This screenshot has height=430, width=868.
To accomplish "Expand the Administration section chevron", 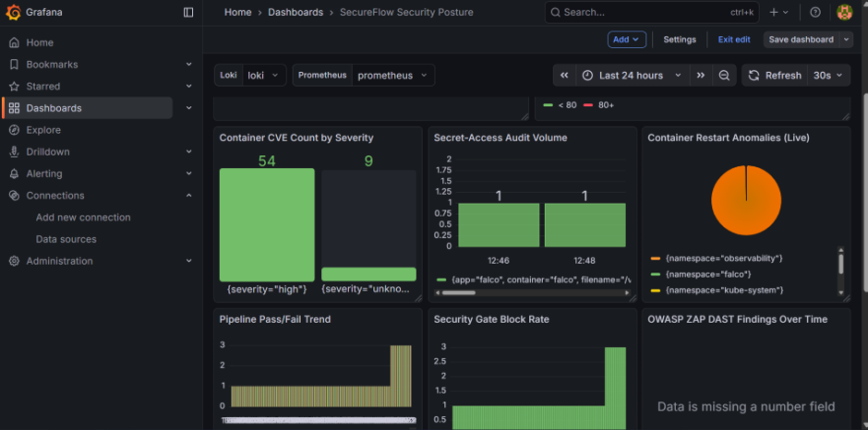I will (188, 261).
